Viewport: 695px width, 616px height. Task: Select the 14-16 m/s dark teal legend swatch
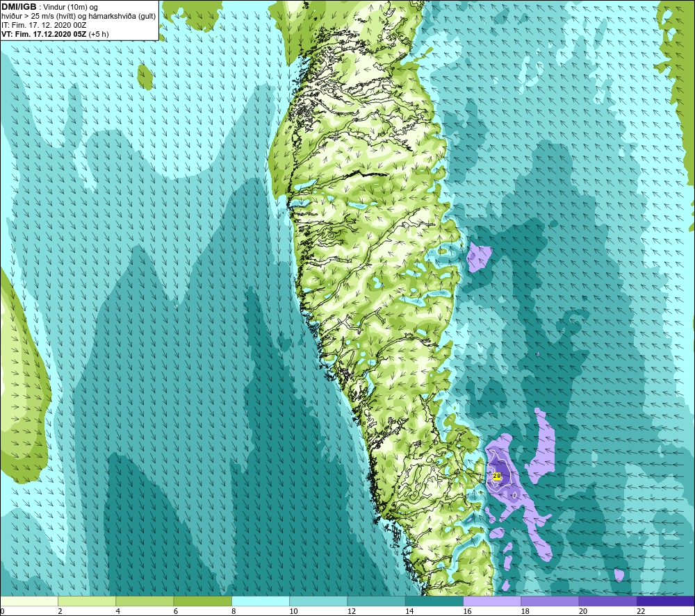[x=434, y=601]
